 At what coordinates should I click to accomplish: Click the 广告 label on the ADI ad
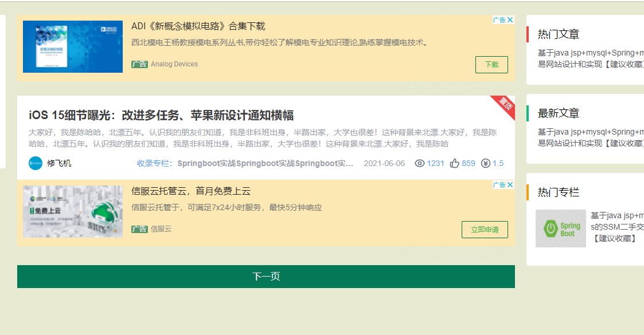(140, 64)
